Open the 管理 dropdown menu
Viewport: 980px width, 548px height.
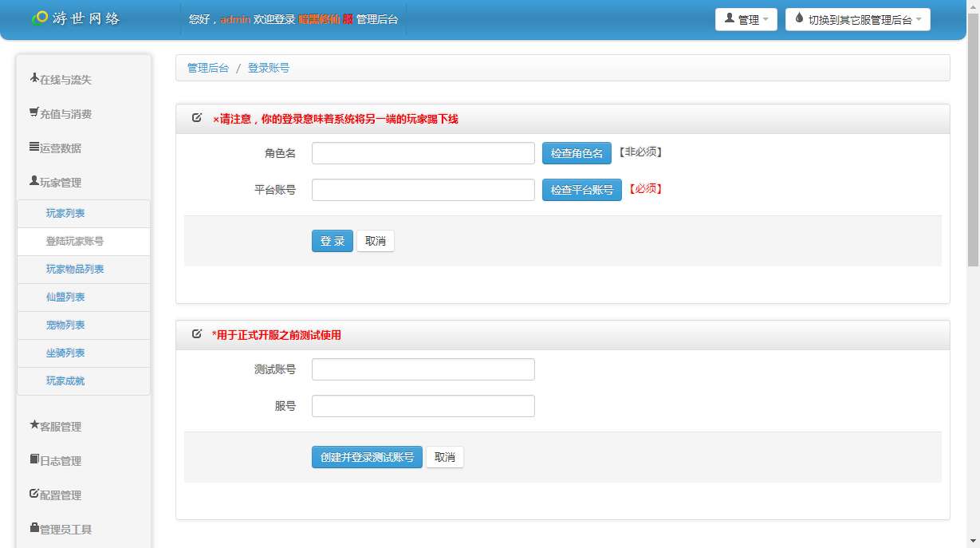(x=746, y=19)
